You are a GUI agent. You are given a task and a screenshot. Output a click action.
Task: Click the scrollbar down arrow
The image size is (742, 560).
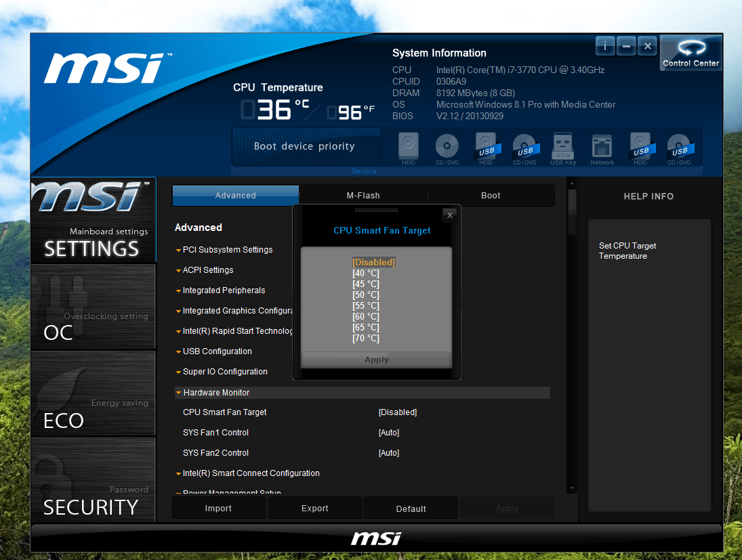pyautogui.click(x=572, y=488)
